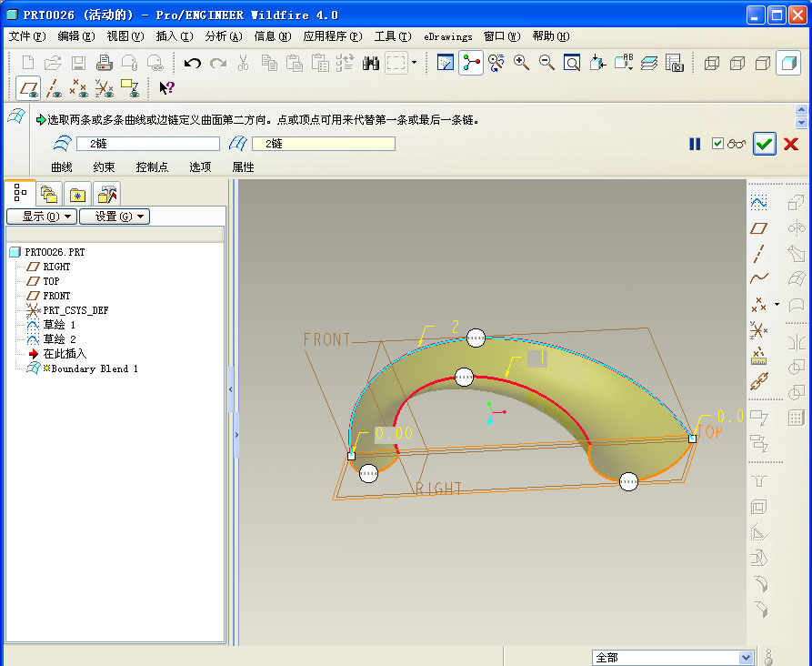Toggle annotation element display

tap(129, 88)
